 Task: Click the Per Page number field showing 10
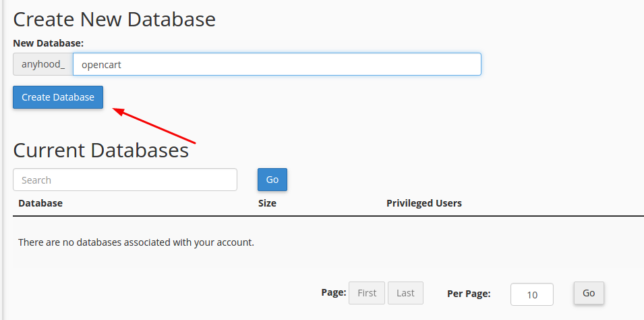(x=532, y=294)
